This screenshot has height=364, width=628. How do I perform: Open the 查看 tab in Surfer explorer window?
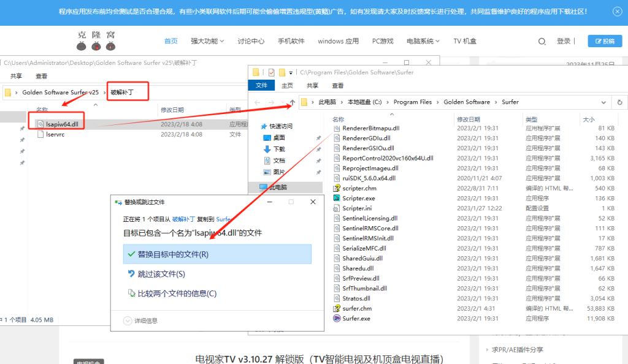338,86
